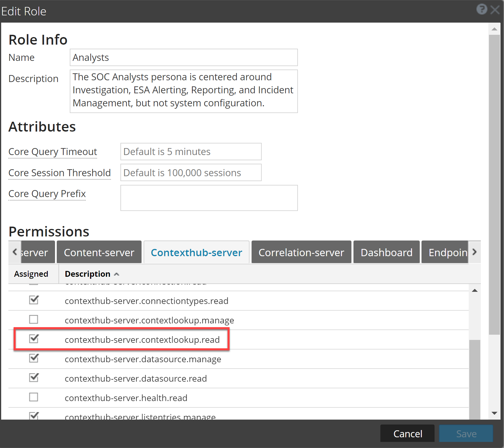Select the contexthub-server.datasource.manage row text

click(x=143, y=359)
